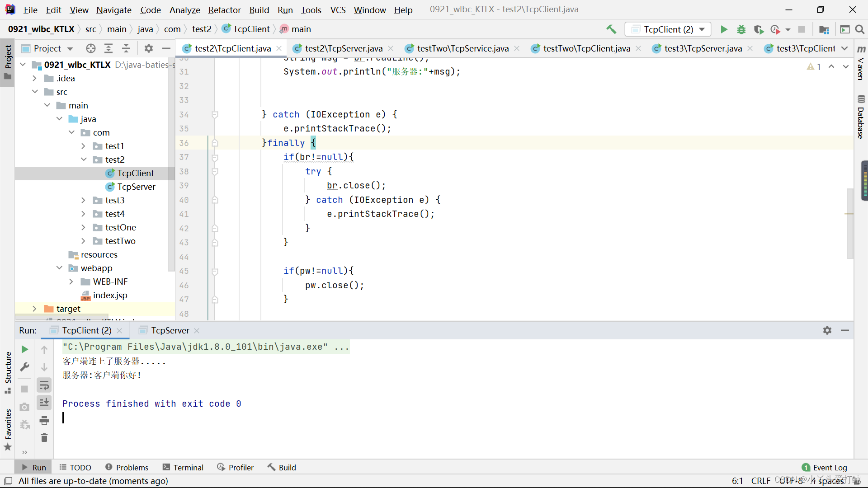Click warning count indicator in editor
The height and width of the screenshot is (488, 868).
click(x=814, y=66)
